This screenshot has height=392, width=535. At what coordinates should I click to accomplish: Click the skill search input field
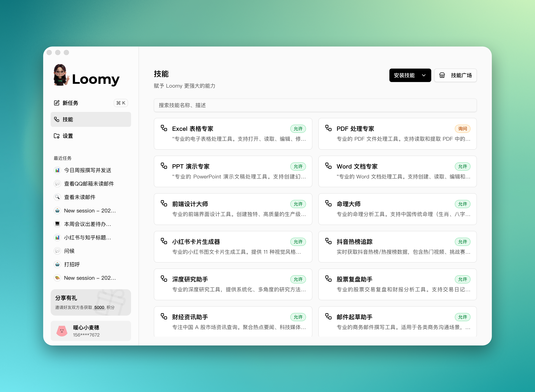tap(314, 105)
